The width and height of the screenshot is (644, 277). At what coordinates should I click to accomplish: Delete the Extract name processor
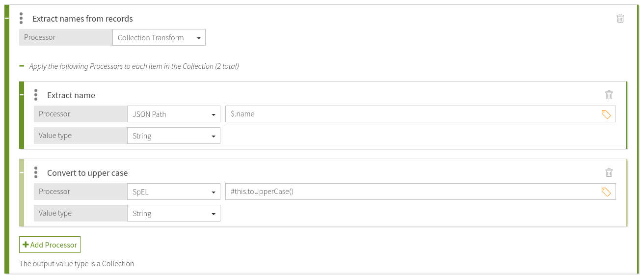(x=609, y=95)
